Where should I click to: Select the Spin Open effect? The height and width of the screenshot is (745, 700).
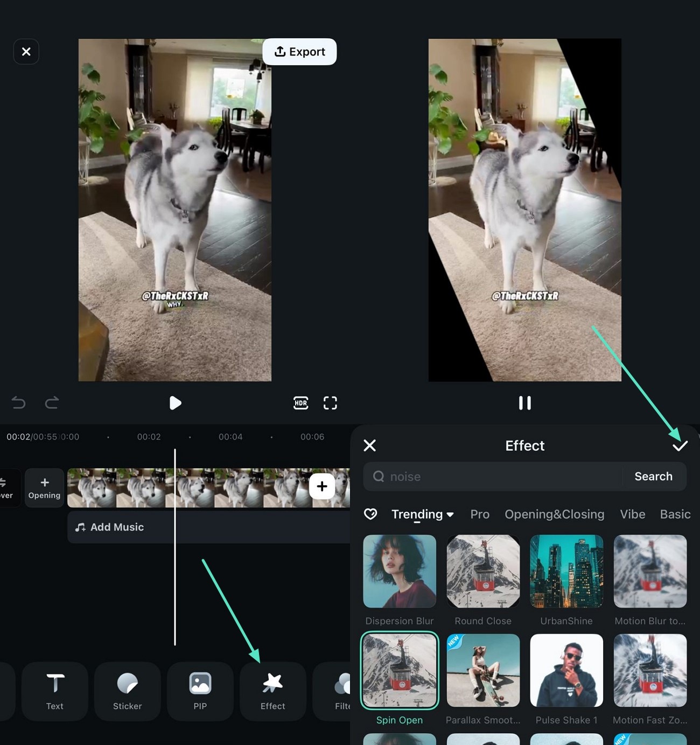(400, 671)
